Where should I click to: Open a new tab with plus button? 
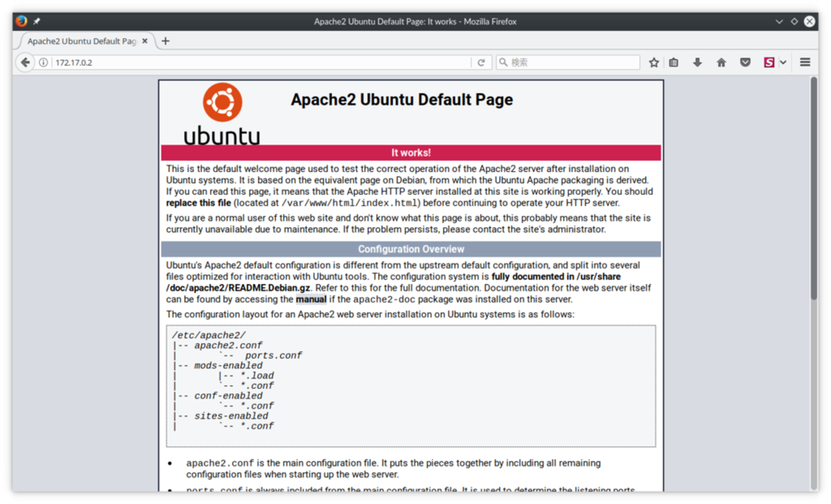(166, 41)
